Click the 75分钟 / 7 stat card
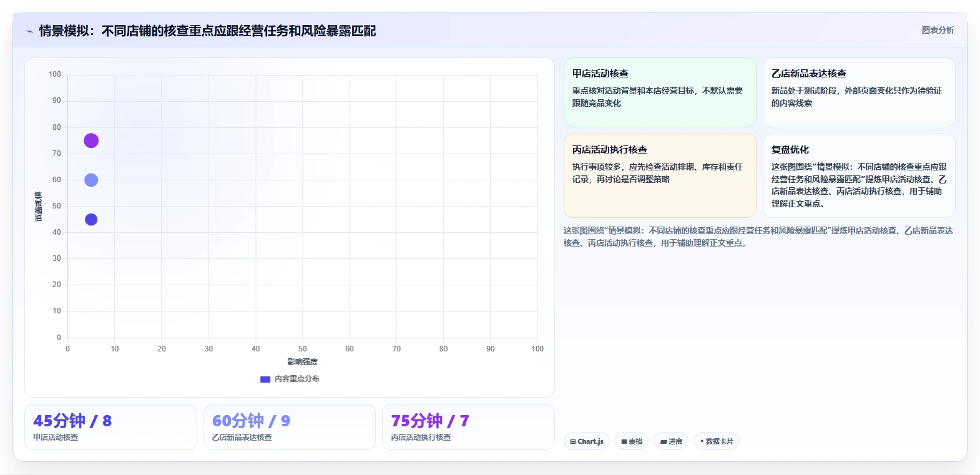The image size is (980, 475). 468,427
